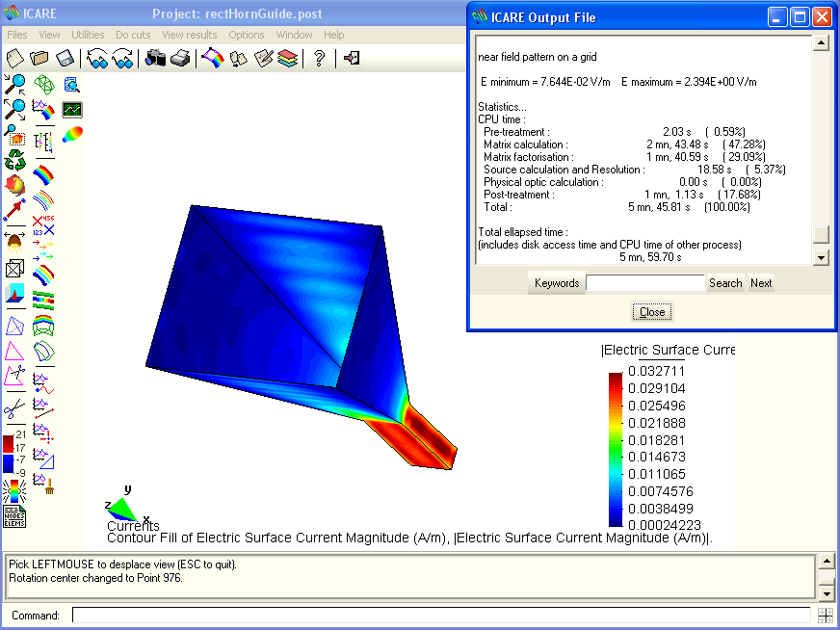Click the graph with brush clear icon
This screenshot has height=630, width=840.
click(43, 483)
